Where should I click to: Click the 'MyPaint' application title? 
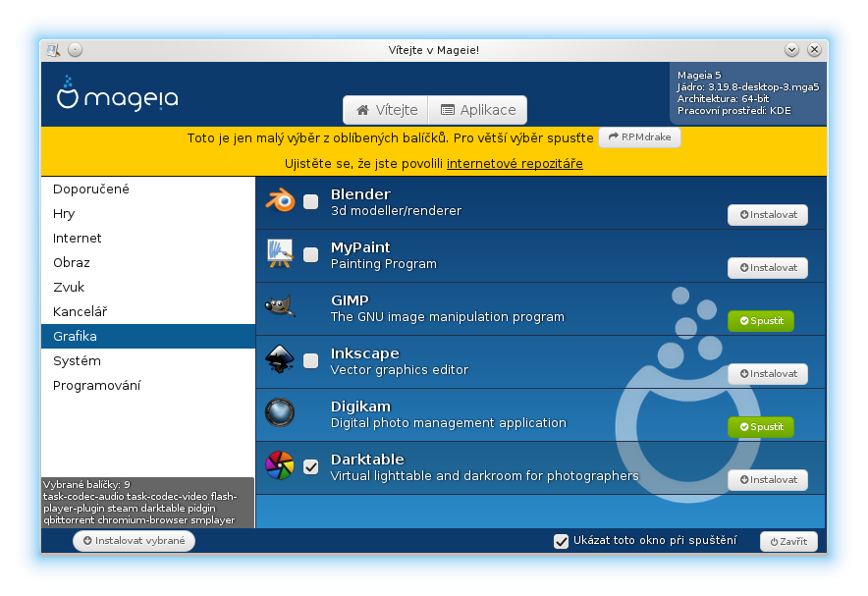(x=360, y=247)
